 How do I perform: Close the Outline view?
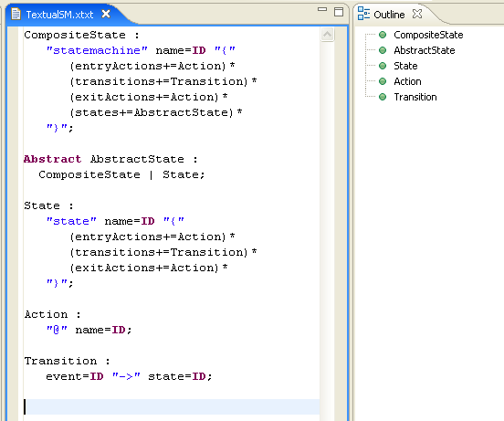[417, 14]
